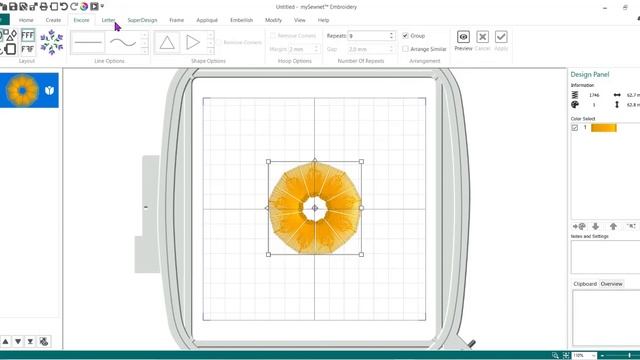Select the mirrored FF layout icon
This screenshot has height=360, width=640.
tap(28, 49)
